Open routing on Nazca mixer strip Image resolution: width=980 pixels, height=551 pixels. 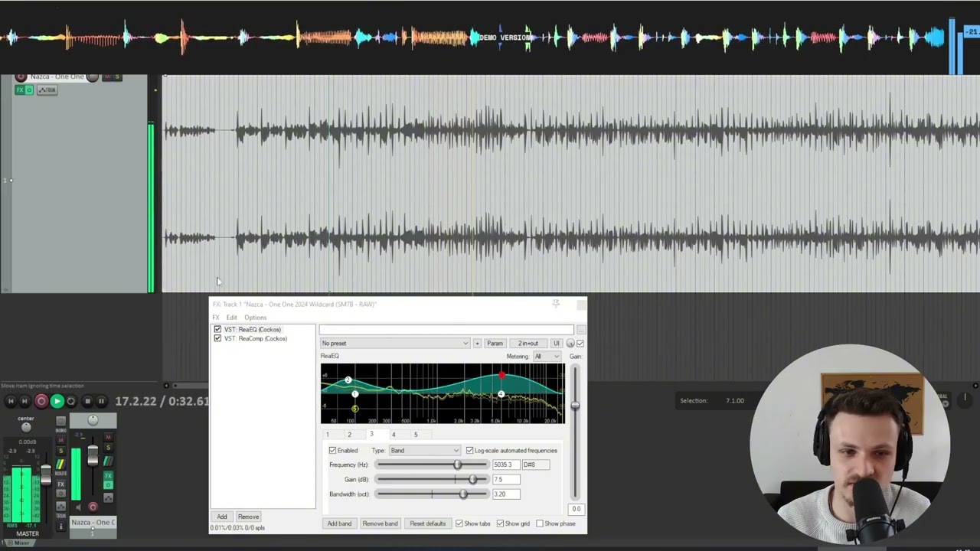108,461
